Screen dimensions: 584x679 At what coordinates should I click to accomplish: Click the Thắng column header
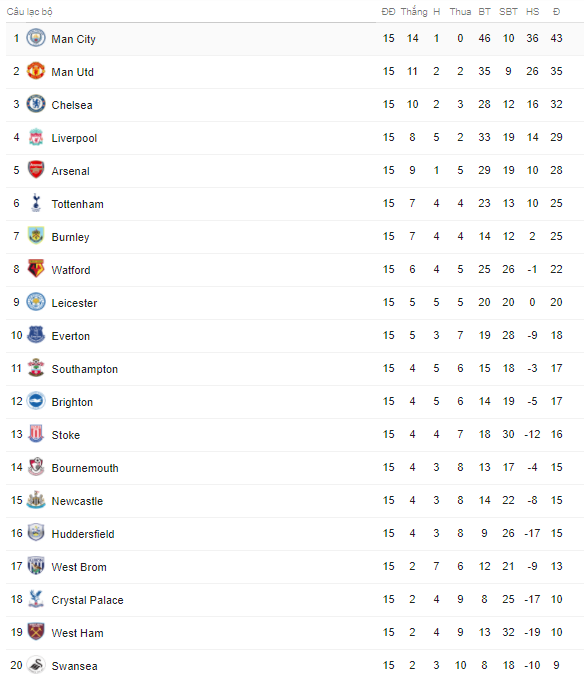point(414,12)
